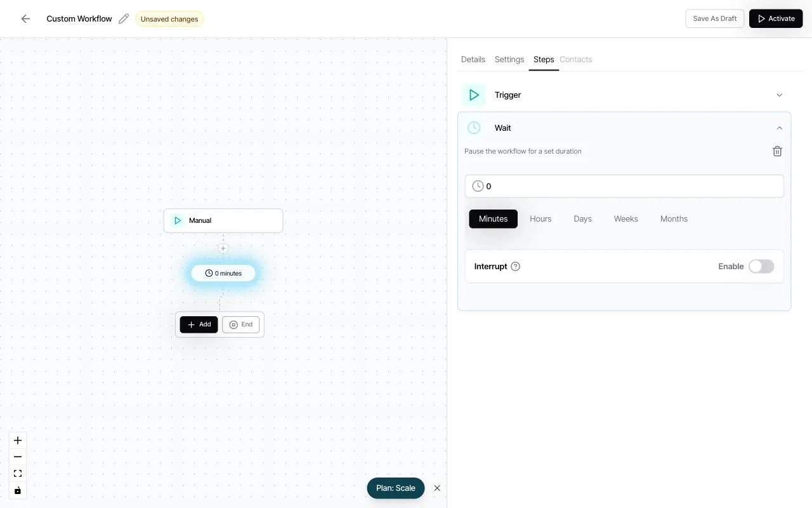Click the Activate button
The image size is (812, 508).
[x=776, y=18]
